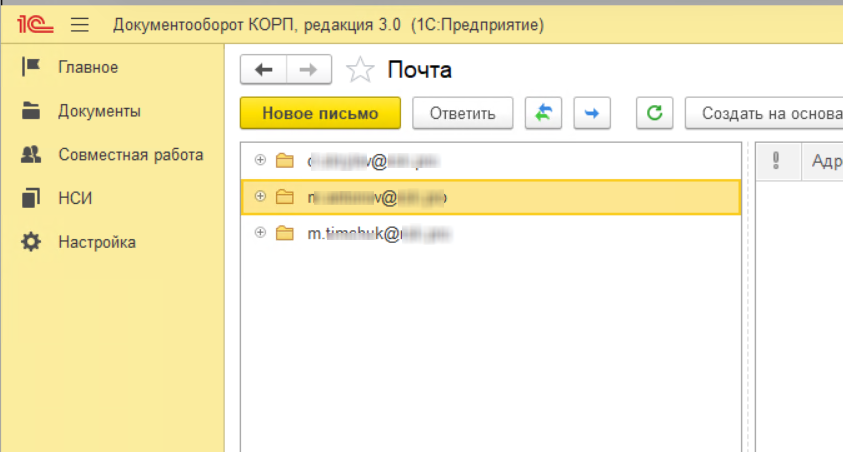The width and height of the screenshot is (843, 452).
Task: Refresh mail list with green arrow icon
Action: [x=655, y=113]
